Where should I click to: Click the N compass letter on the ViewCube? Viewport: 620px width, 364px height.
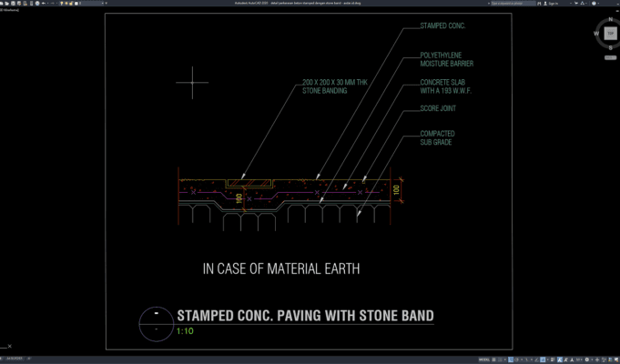coord(611,19)
